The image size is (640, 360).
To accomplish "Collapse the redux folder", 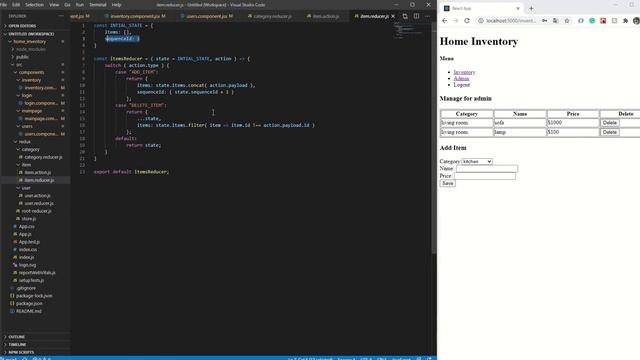I will coord(24,142).
